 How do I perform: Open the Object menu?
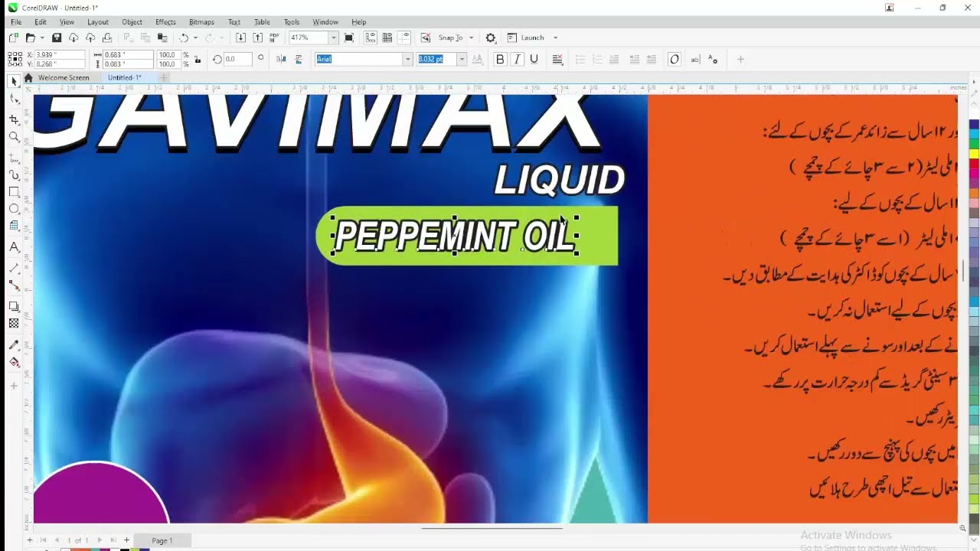tap(132, 21)
